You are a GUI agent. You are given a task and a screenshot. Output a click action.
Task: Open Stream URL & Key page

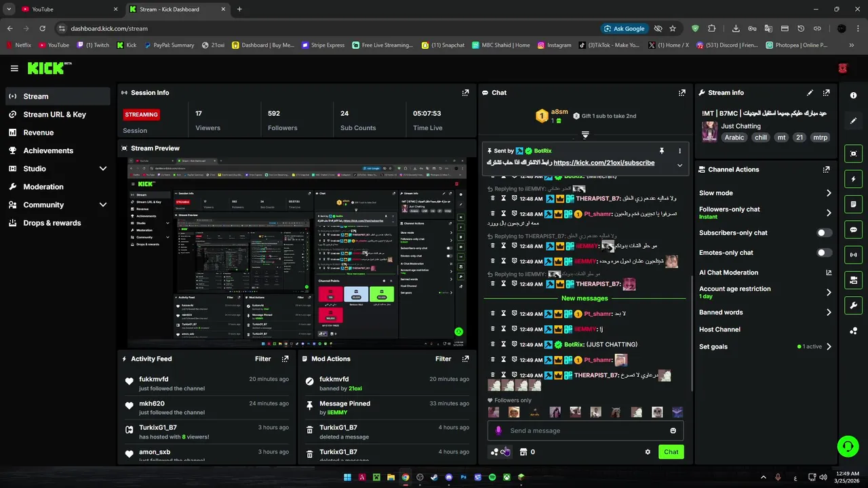[58, 115]
